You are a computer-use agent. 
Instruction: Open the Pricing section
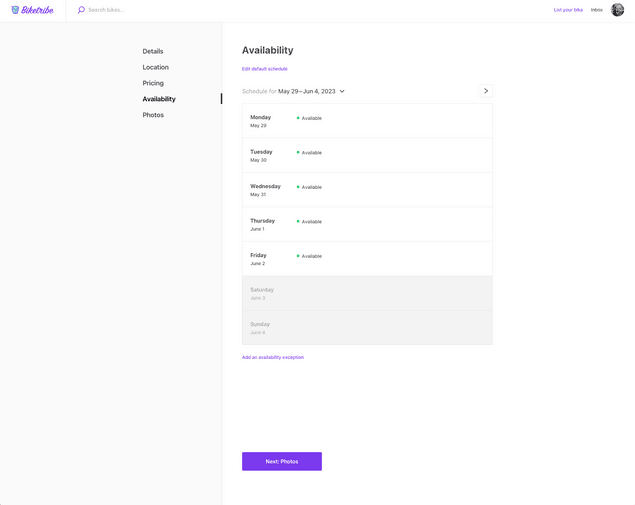153,83
